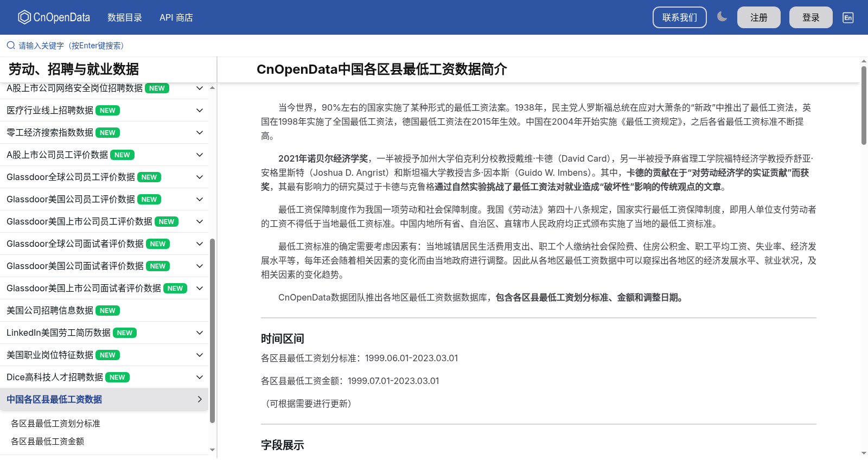Click the search magnifier icon
This screenshot has width=868, height=467.
click(x=11, y=45)
